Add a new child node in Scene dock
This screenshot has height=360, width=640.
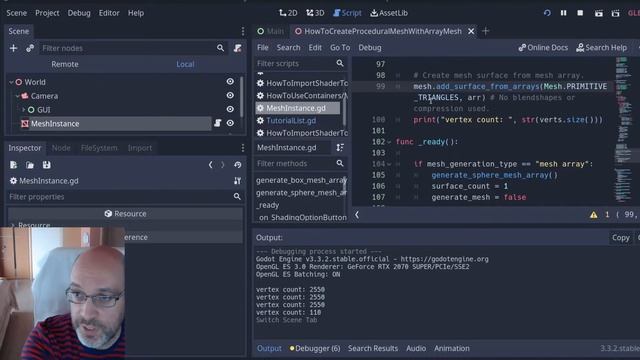(x=13, y=48)
